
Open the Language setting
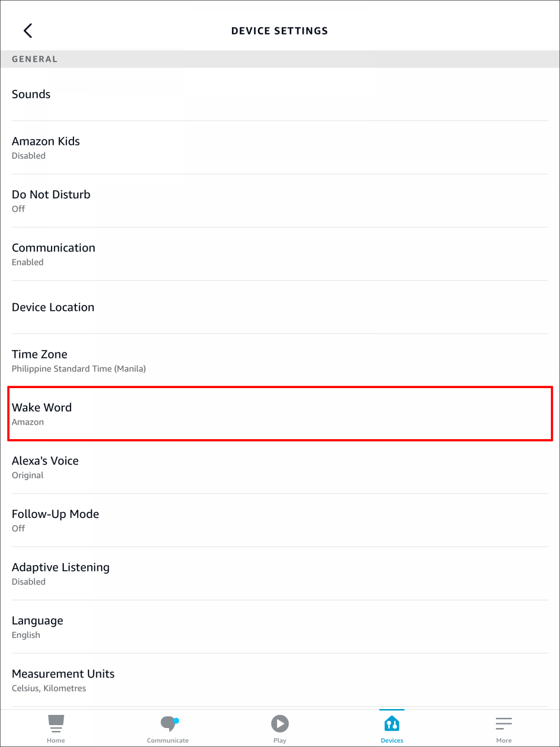280,626
